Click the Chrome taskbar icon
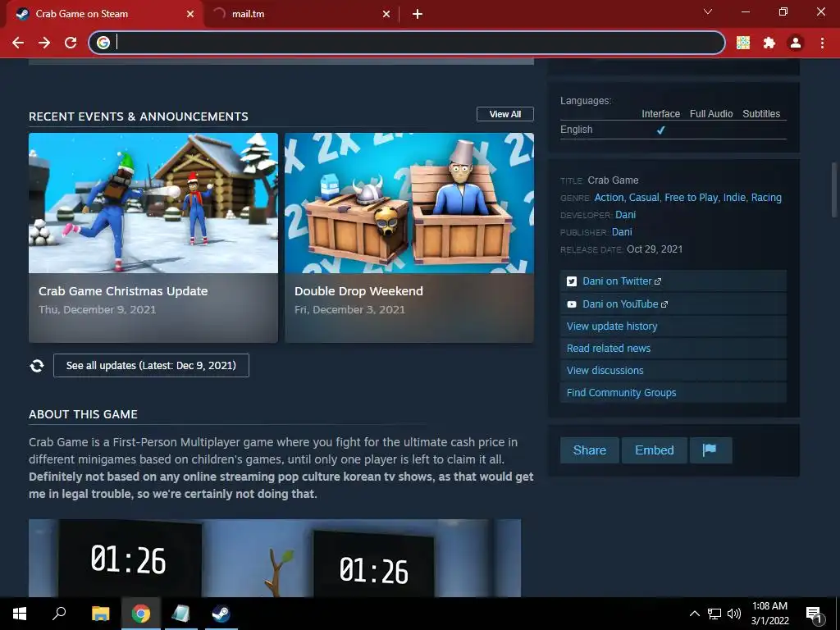The height and width of the screenshot is (630, 840). pos(141,614)
